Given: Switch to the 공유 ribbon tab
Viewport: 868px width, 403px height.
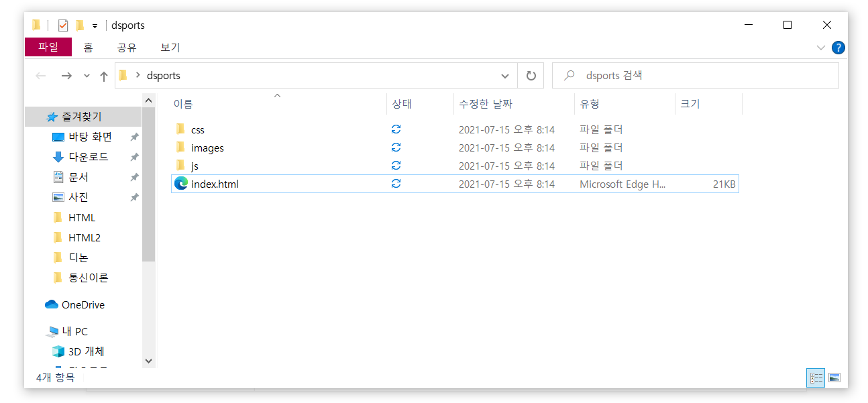Looking at the screenshot, I should [x=127, y=48].
